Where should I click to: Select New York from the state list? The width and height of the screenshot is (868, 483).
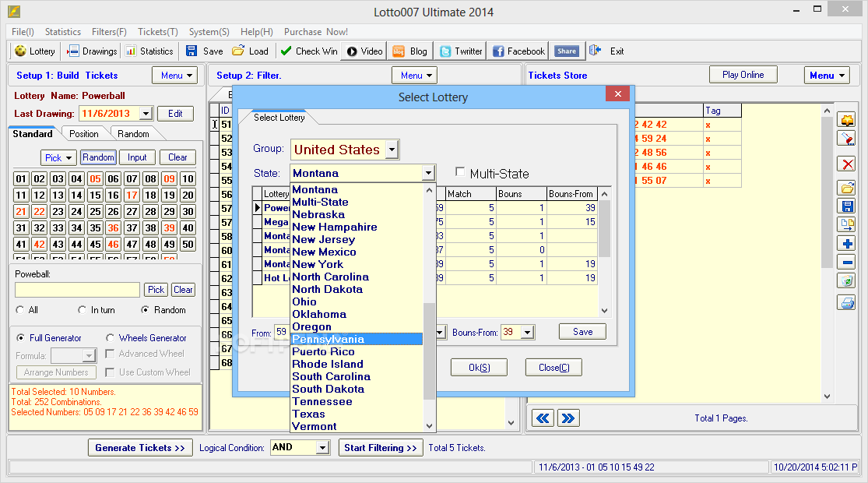click(x=357, y=264)
